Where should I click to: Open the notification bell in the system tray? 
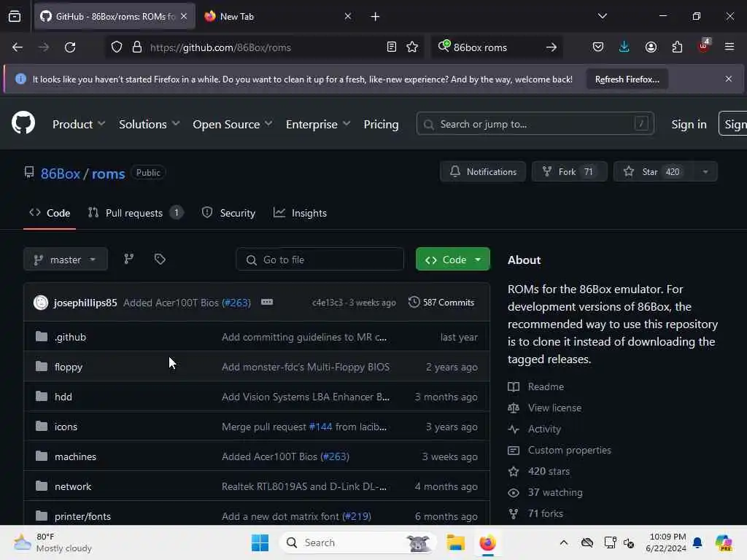pyautogui.click(x=697, y=542)
